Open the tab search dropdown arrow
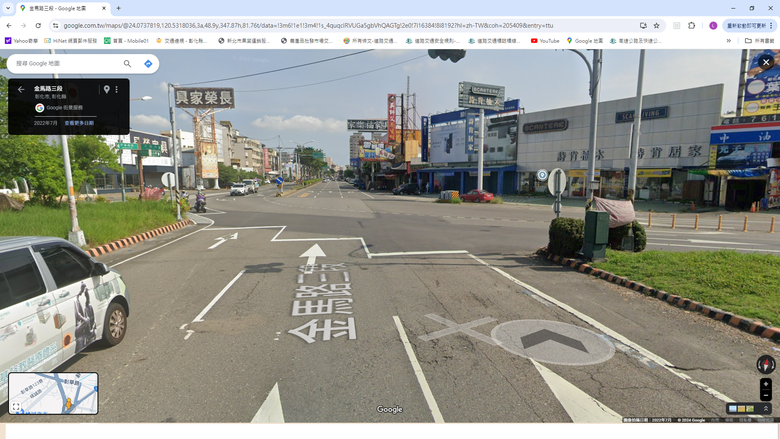780x439 pixels. 8,8
